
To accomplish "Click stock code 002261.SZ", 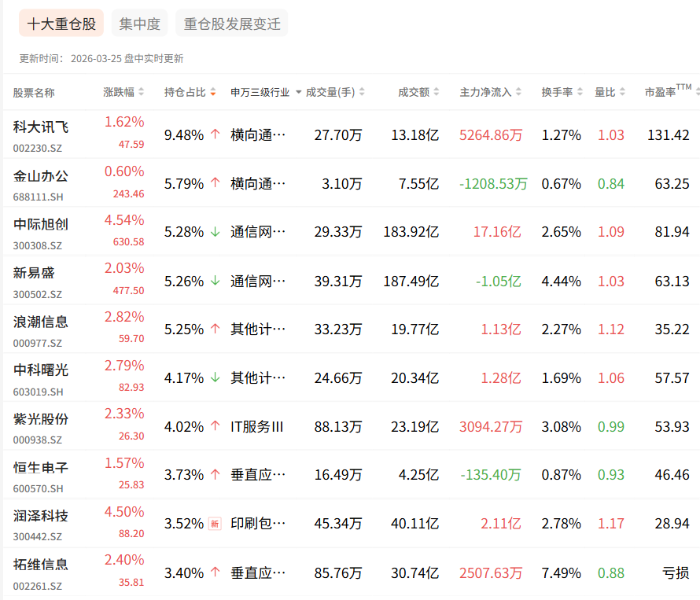I will coord(38,586).
